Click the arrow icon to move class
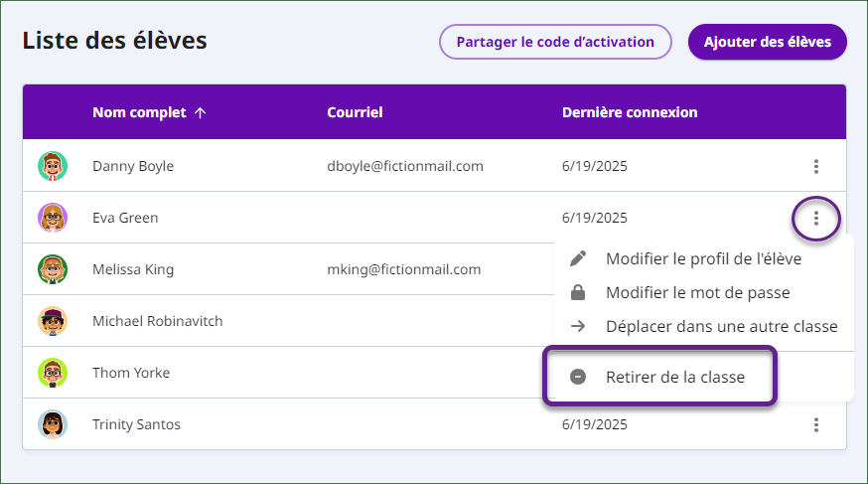The image size is (868, 484). [x=578, y=326]
